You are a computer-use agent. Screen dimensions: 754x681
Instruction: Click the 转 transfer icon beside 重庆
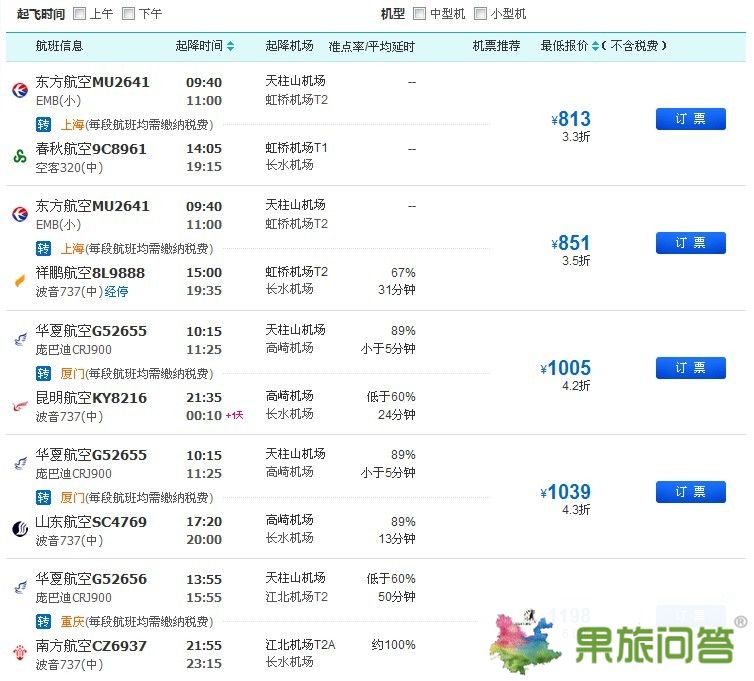[x=43, y=622]
